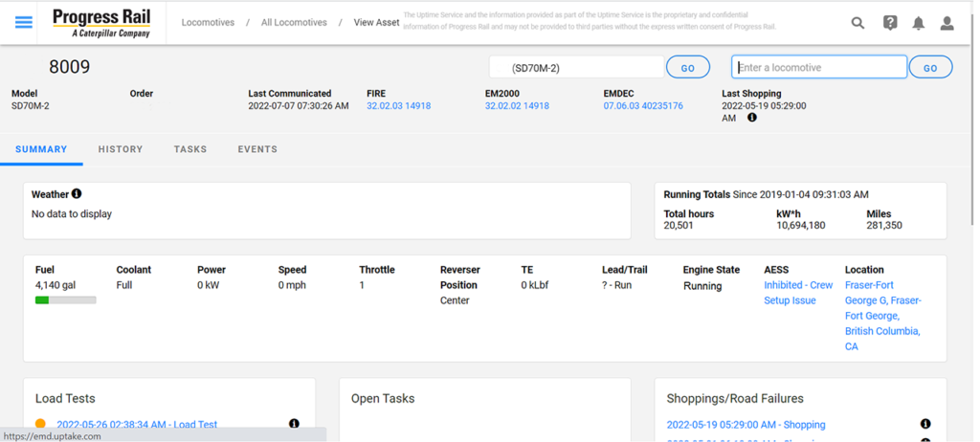Open EMDEC version 07.06.03 40235176 link
This screenshot has height=442, width=980.
(643, 106)
